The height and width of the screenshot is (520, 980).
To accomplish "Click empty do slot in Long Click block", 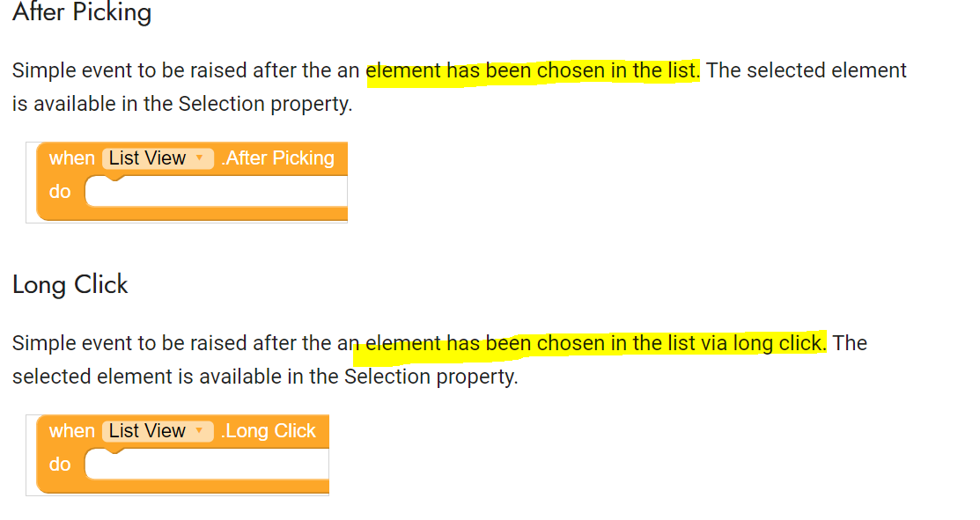I will point(207,464).
